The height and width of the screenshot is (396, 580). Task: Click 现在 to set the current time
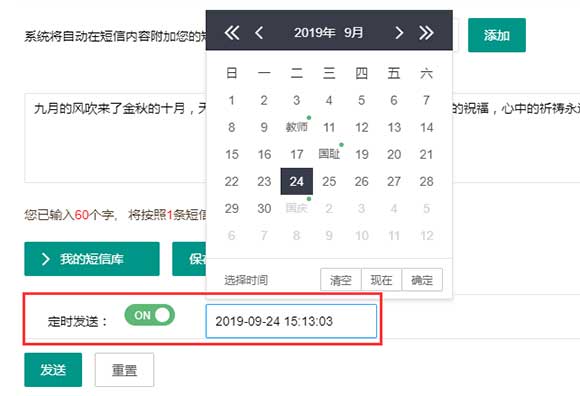(381, 280)
